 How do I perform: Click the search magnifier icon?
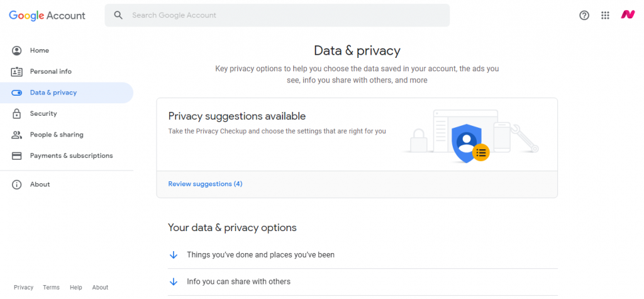[118, 15]
